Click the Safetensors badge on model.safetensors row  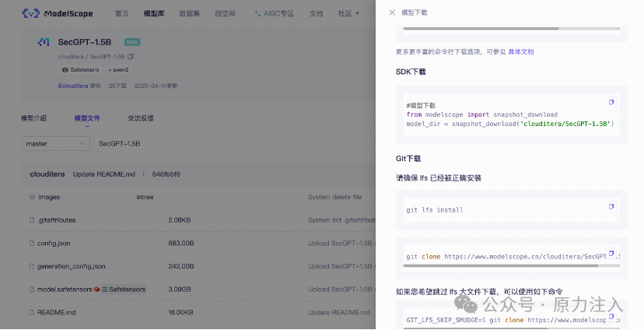coord(124,290)
